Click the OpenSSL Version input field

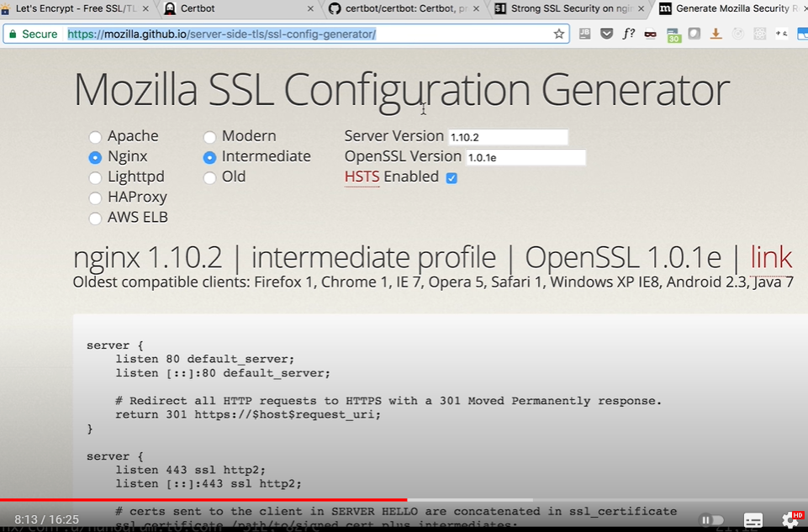tap(525, 158)
